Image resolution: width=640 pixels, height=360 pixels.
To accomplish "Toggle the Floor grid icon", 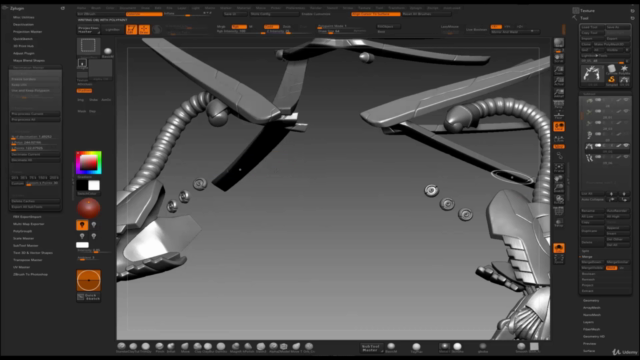I will pos(559,116).
